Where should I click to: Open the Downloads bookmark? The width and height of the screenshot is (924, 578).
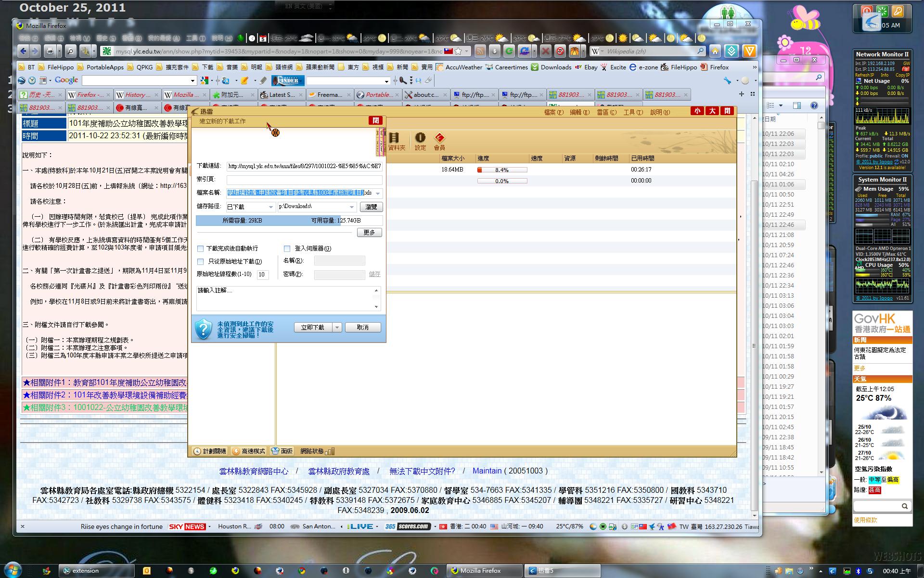click(x=551, y=67)
